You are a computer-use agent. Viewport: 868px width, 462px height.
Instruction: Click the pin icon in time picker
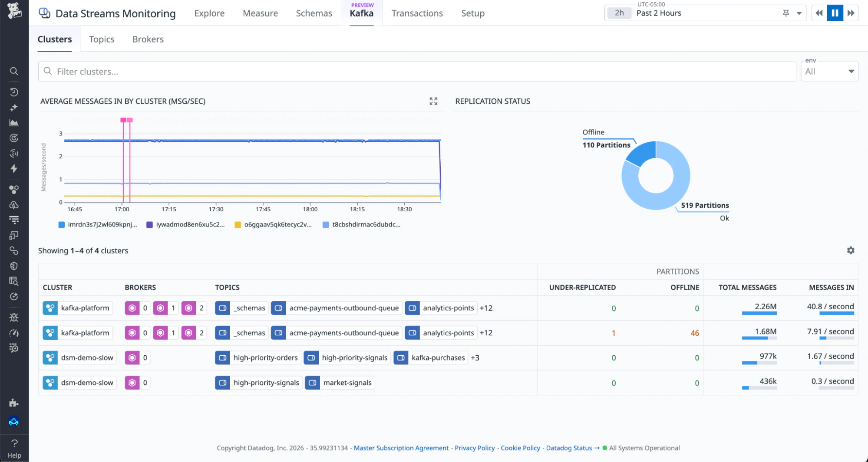(x=785, y=13)
